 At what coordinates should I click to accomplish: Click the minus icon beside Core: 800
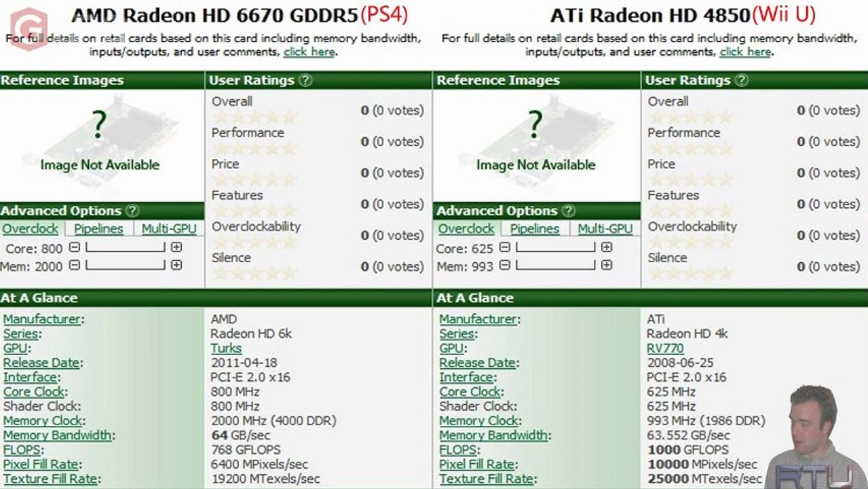(75, 248)
